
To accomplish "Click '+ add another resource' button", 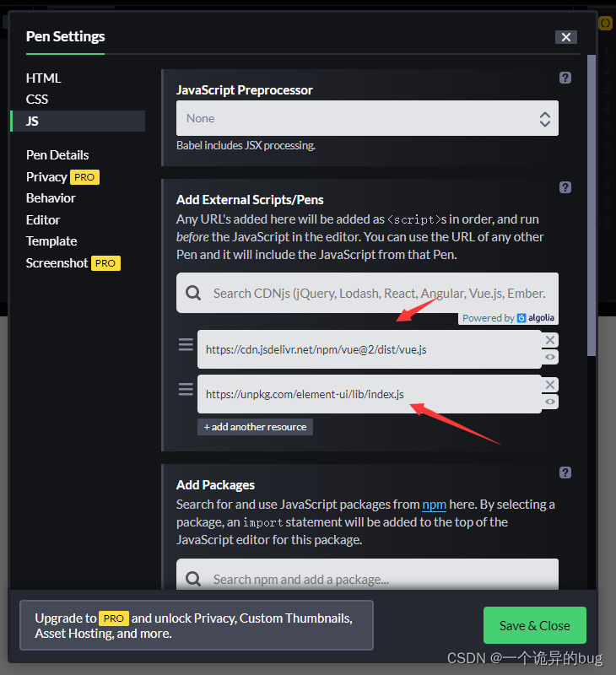I will tap(256, 427).
